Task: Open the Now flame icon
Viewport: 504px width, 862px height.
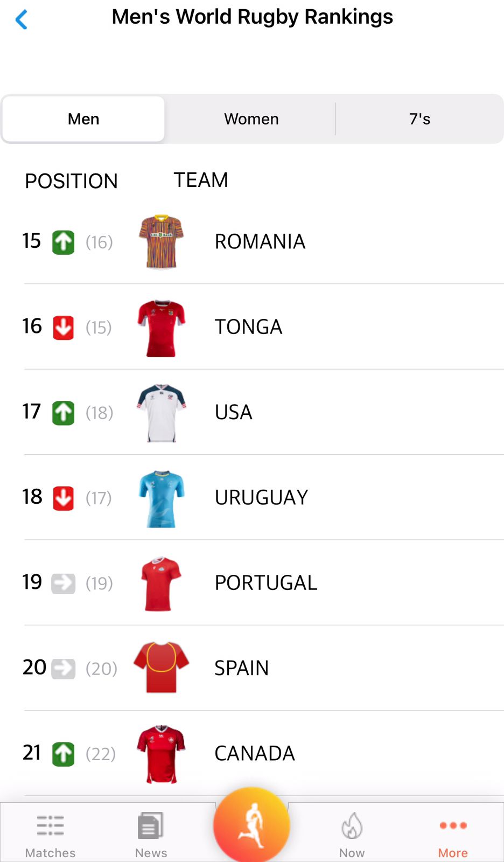Action: [x=352, y=826]
